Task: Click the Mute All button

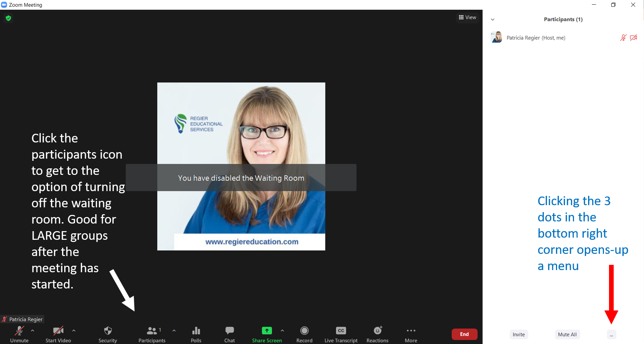Action: [x=567, y=335]
